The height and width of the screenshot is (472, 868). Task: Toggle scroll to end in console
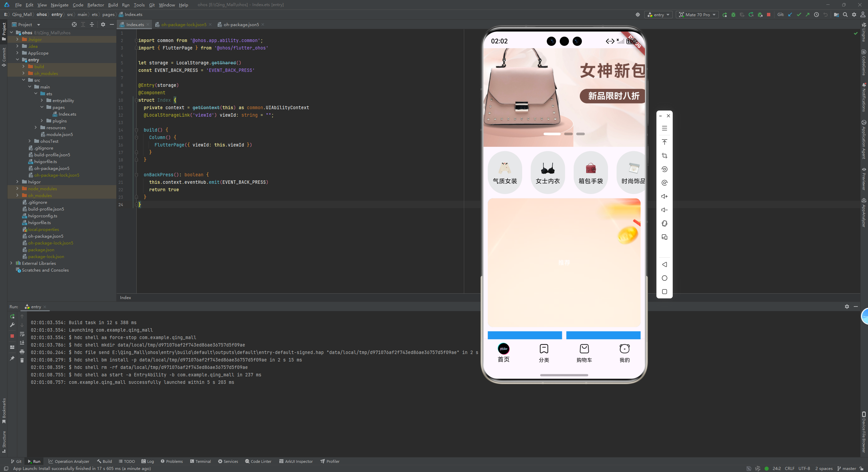click(22, 343)
